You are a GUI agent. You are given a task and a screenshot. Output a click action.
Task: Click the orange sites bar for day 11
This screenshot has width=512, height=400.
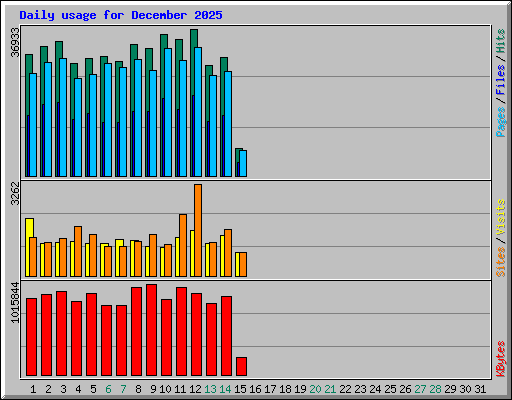(183, 245)
